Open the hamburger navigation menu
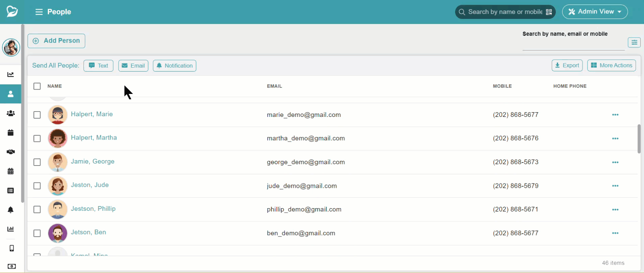This screenshot has height=273, width=644. click(x=39, y=12)
